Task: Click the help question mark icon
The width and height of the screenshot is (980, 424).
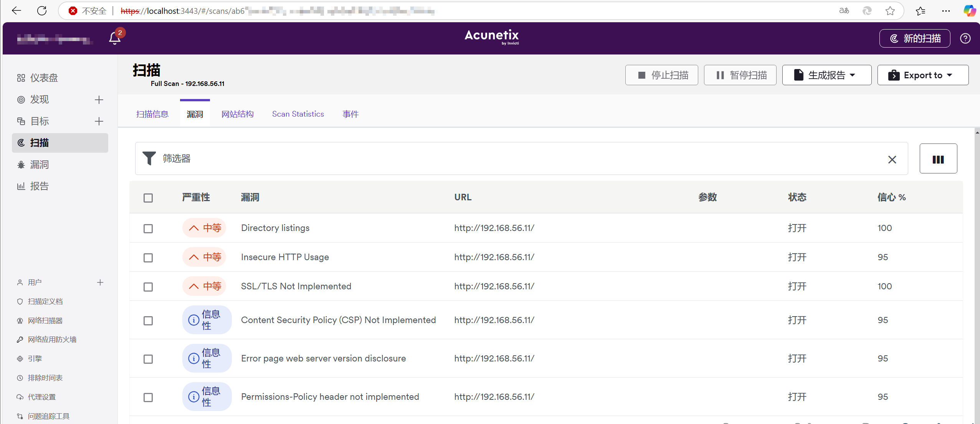Action: (x=965, y=38)
